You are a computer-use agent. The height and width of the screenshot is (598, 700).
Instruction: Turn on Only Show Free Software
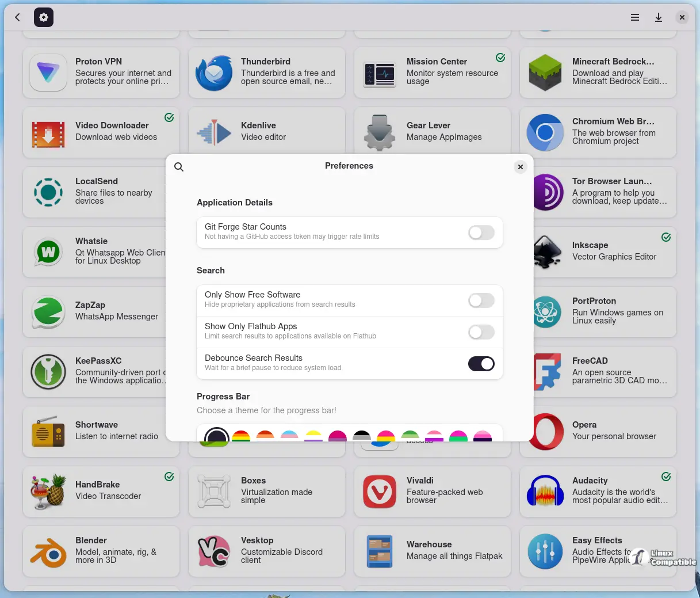click(481, 300)
